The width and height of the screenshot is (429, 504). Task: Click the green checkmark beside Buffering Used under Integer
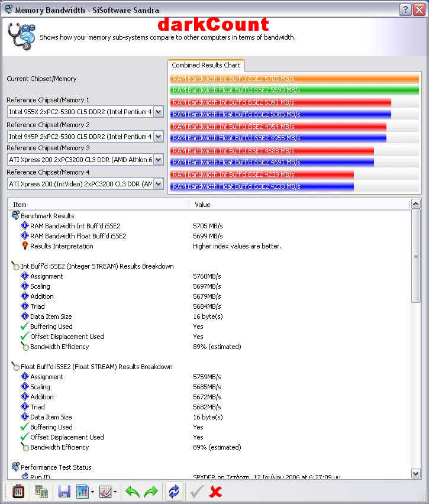click(x=24, y=327)
